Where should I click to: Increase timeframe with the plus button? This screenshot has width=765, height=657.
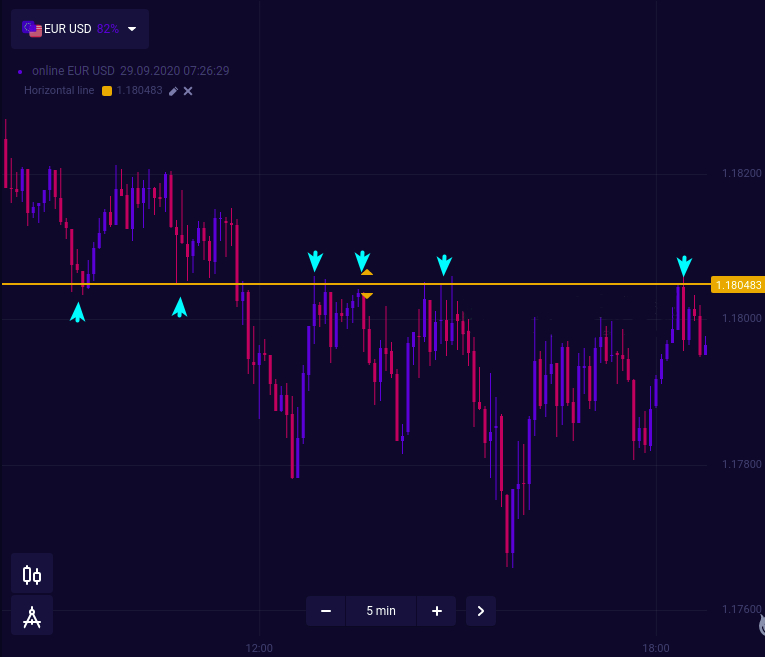[437, 611]
